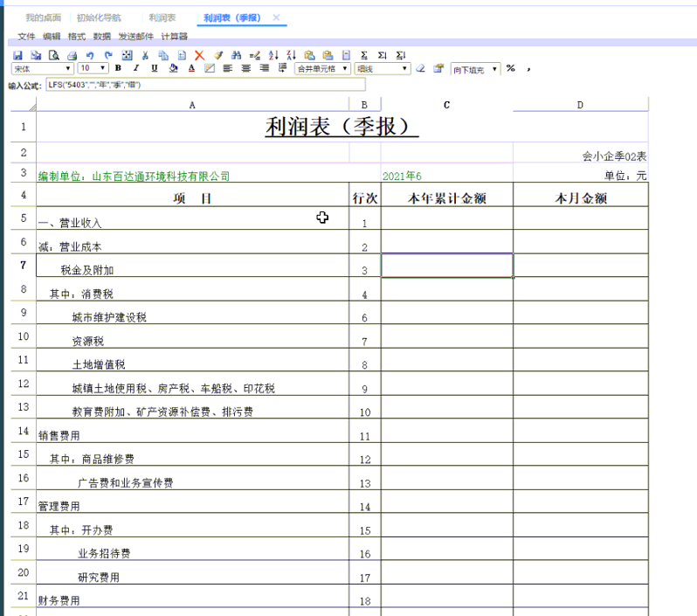The width and height of the screenshot is (697, 616).
Task: Click the 输入公式 formula input field
Action: [205, 85]
